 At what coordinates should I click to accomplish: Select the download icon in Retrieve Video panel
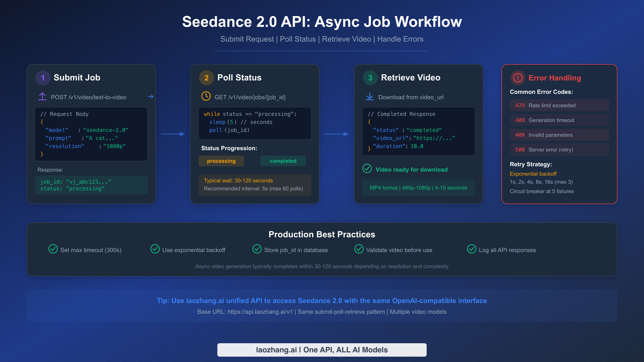click(370, 97)
